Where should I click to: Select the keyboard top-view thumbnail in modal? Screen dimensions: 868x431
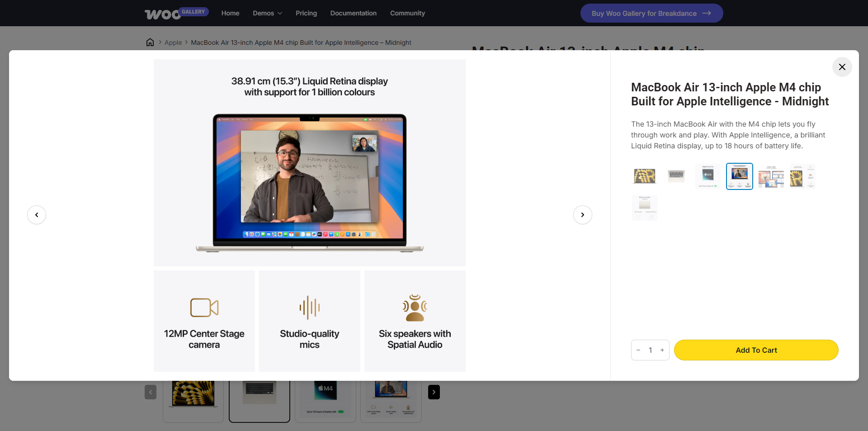(x=676, y=176)
